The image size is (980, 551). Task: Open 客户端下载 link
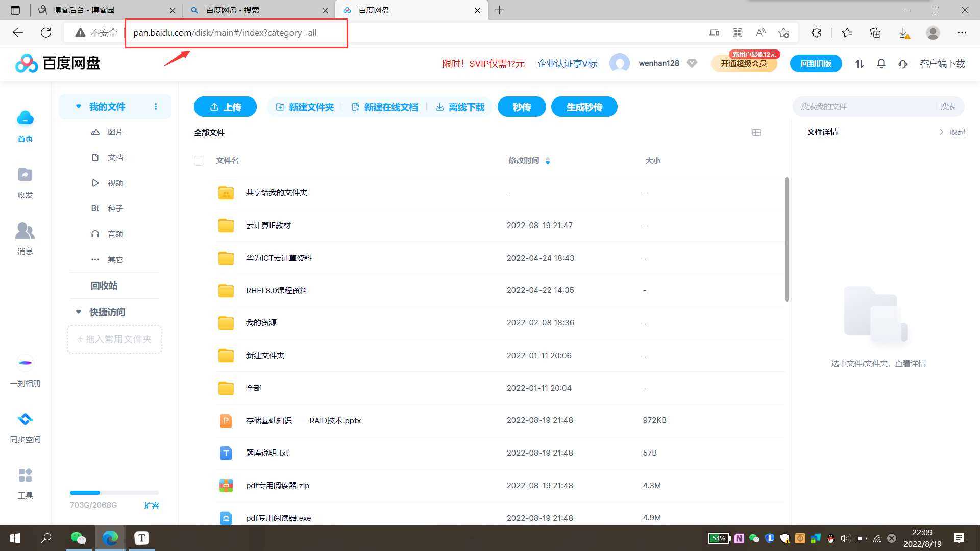(942, 63)
